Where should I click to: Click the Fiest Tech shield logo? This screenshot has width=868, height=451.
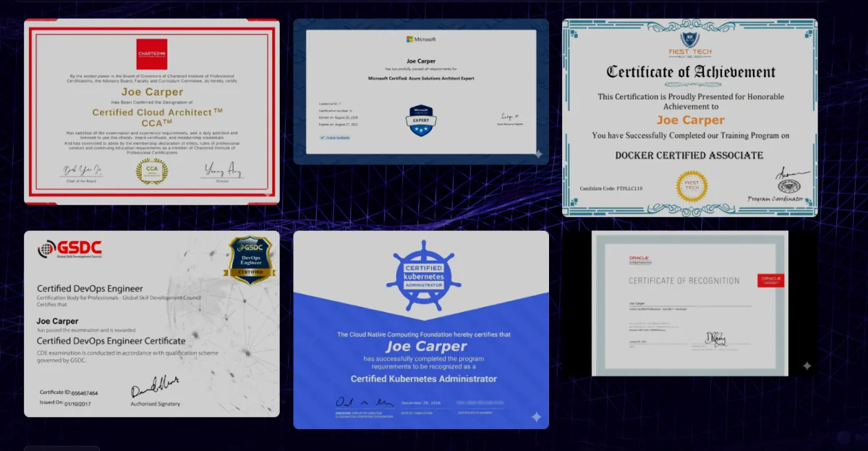point(689,39)
